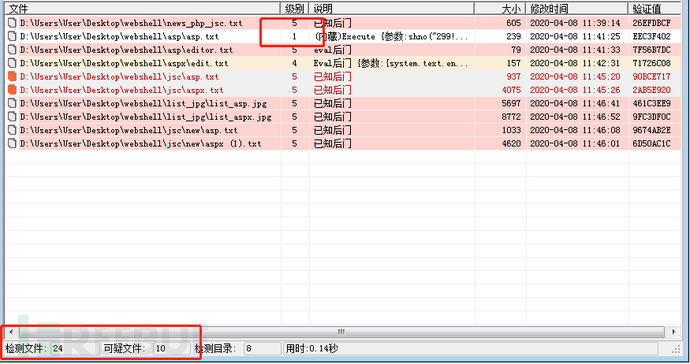Click the resize grip icon in status bar
Viewport: 690px width, 364px height.
[676, 350]
